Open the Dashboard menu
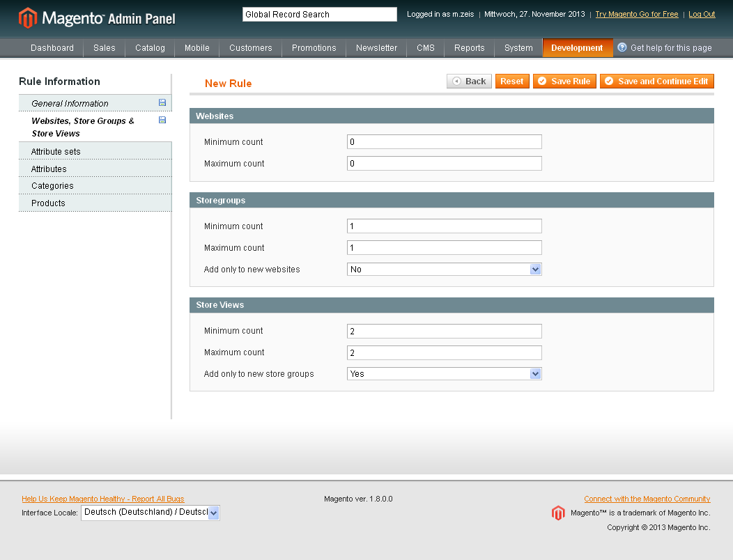The height and width of the screenshot is (560, 733). click(x=52, y=47)
